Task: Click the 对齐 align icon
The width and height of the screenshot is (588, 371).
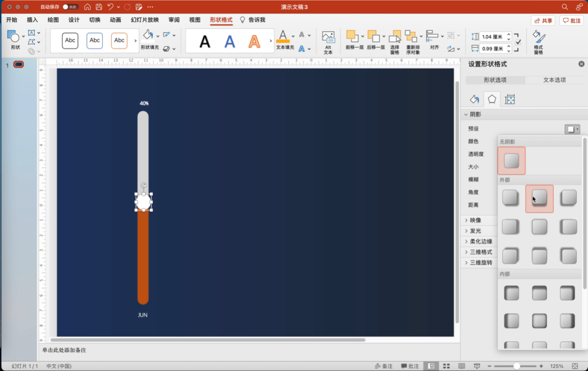Action: click(432, 36)
